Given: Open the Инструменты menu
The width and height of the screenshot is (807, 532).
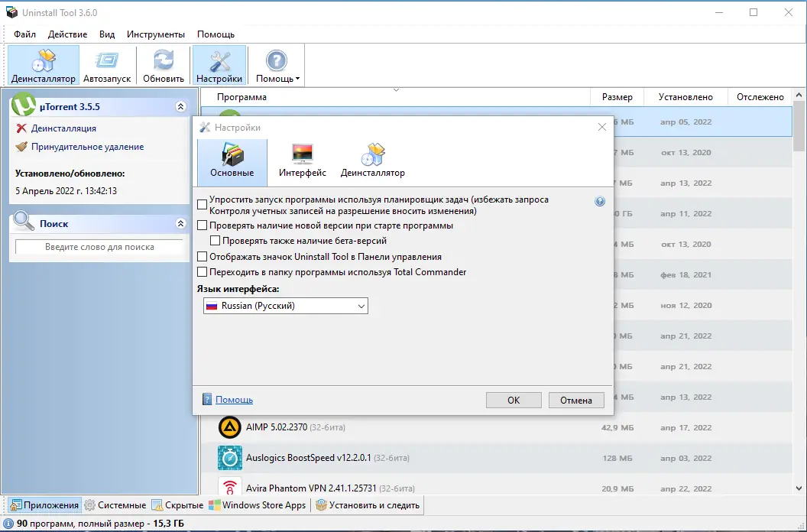Looking at the screenshot, I should pyautogui.click(x=156, y=34).
